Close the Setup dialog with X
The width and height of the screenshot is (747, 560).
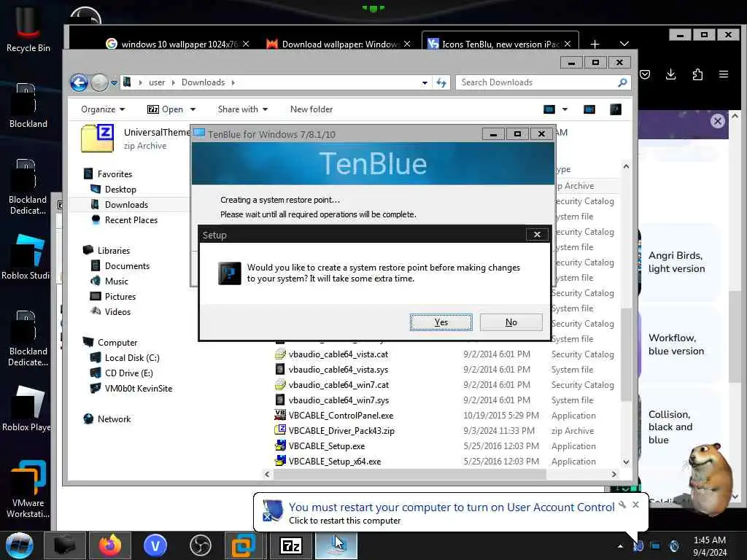click(x=537, y=234)
